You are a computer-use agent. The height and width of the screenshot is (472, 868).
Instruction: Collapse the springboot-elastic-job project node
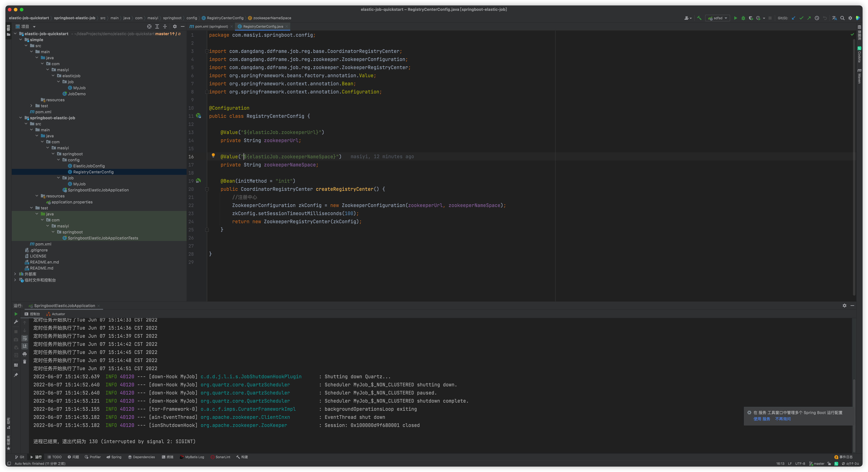click(21, 118)
